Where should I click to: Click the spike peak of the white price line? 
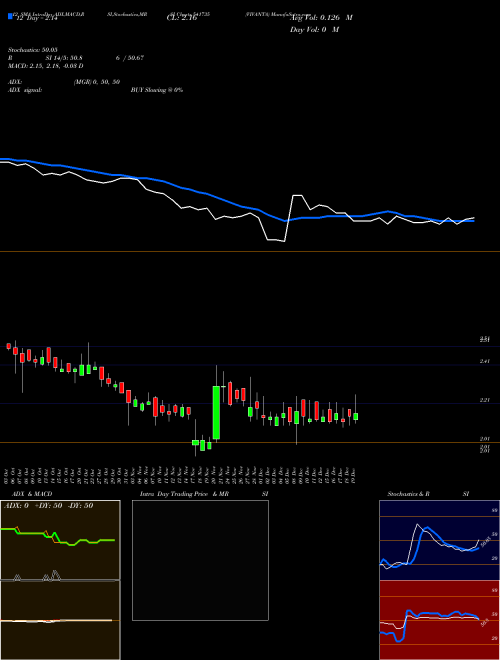(298, 196)
